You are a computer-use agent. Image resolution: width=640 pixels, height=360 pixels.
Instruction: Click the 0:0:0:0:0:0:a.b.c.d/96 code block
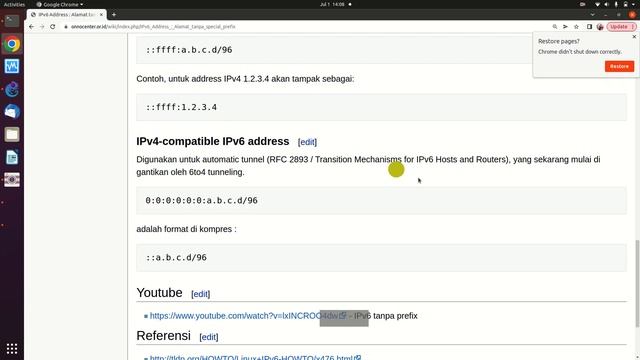[x=381, y=200]
